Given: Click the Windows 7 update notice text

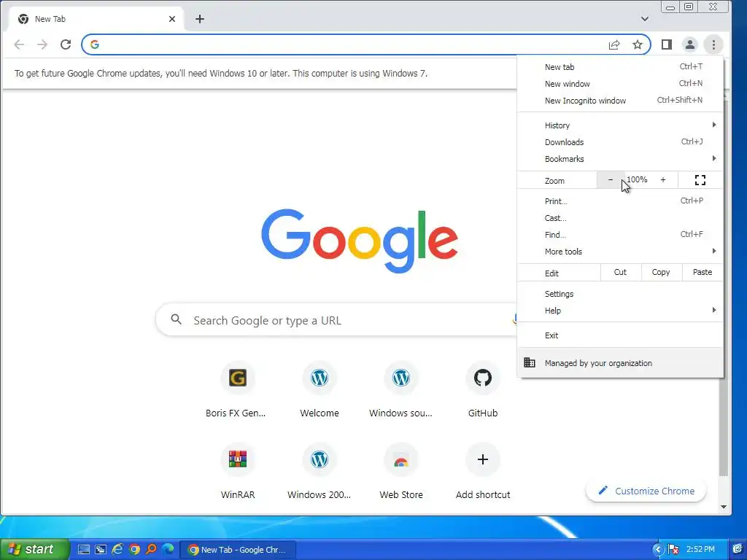Looking at the screenshot, I should [221, 74].
